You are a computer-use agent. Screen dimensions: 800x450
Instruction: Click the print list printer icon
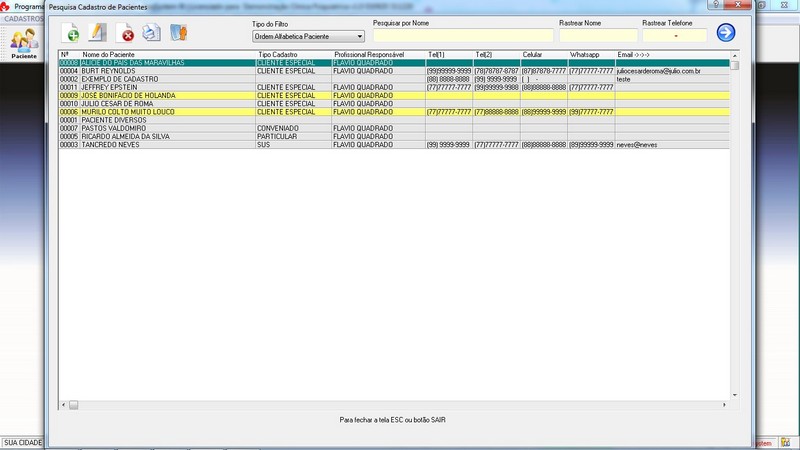(152, 33)
